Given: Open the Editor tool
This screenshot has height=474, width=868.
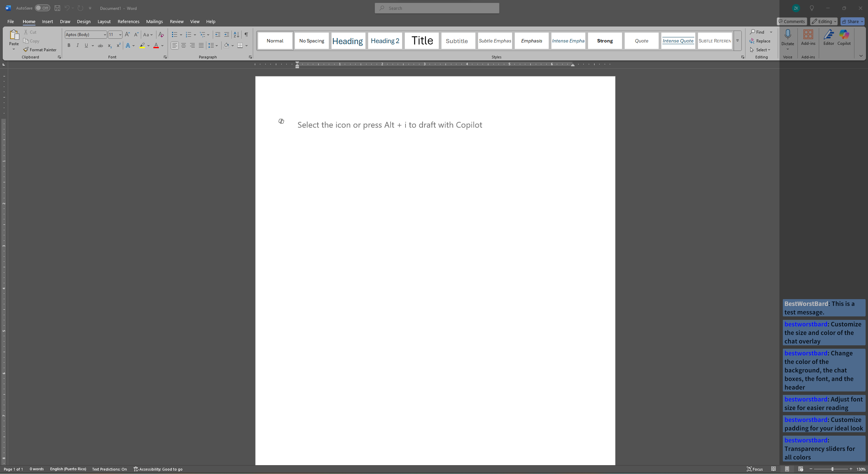Looking at the screenshot, I should tap(828, 37).
